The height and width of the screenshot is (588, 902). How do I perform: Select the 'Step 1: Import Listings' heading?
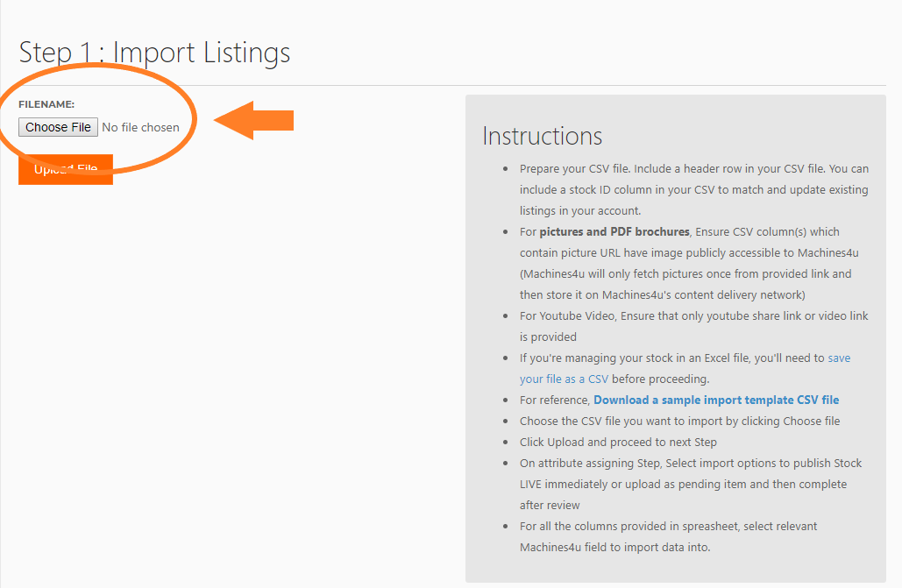(154, 53)
